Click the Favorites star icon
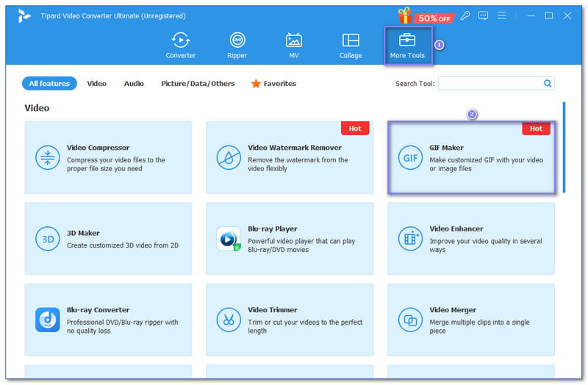The image size is (588, 385). [x=256, y=84]
